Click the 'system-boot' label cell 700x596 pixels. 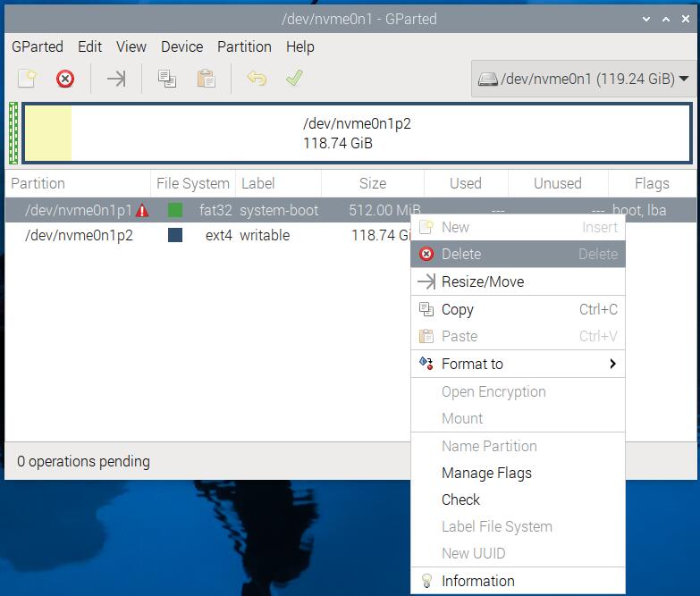point(279,210)
